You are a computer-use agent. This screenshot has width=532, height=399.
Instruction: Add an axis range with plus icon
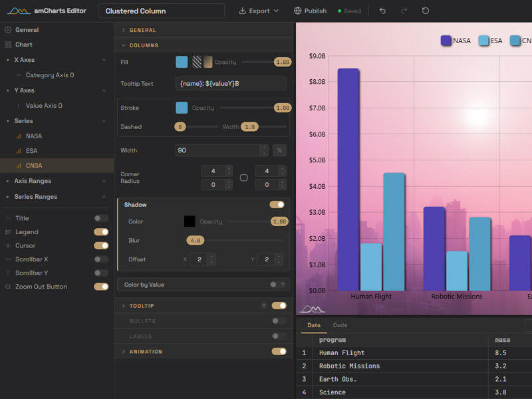[104, 181]
